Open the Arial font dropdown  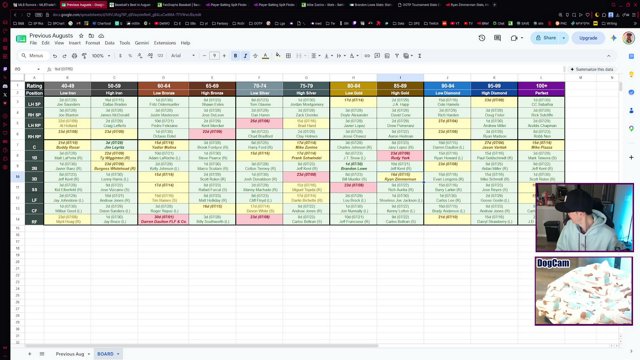point(182,56)
